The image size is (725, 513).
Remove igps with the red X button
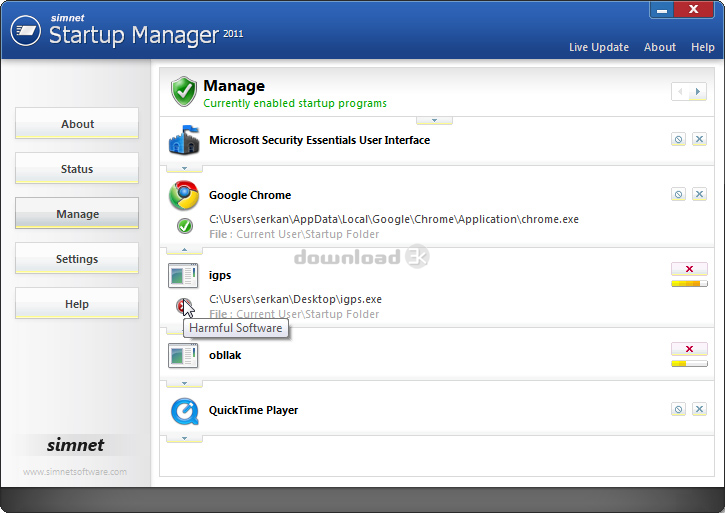(x=689, y=269)
